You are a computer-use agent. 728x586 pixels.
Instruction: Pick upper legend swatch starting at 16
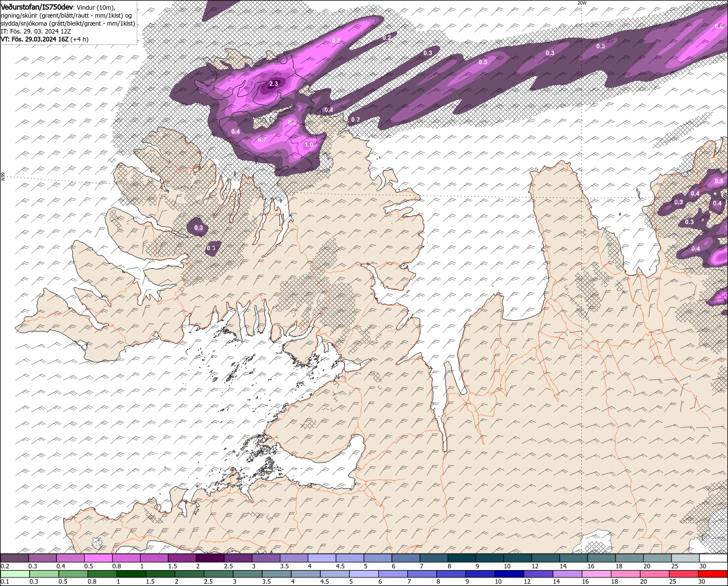[602, 558]
